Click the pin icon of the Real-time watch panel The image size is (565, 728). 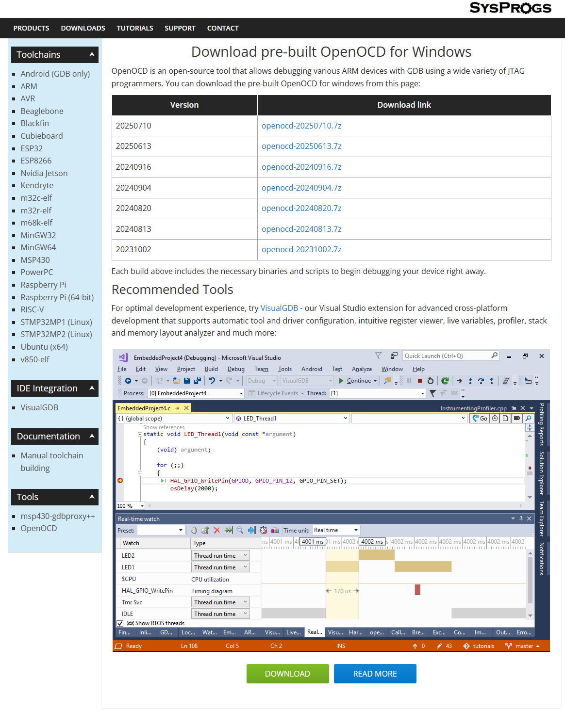coord(521,518)
